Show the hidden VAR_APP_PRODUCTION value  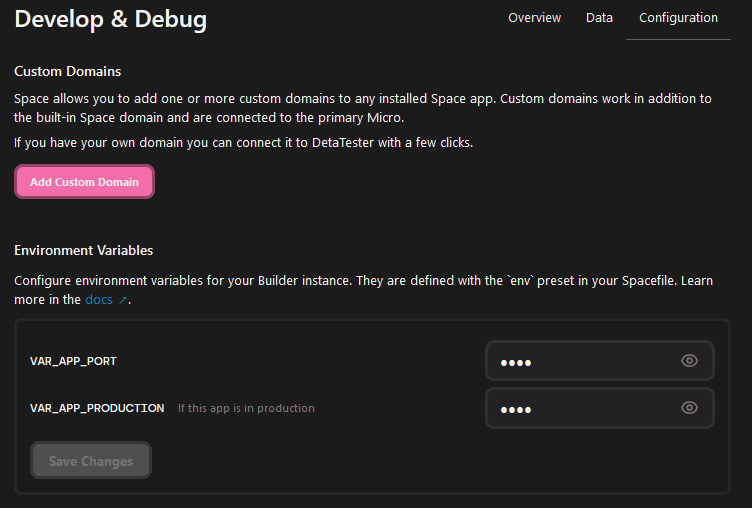click(x=689, y=408)
